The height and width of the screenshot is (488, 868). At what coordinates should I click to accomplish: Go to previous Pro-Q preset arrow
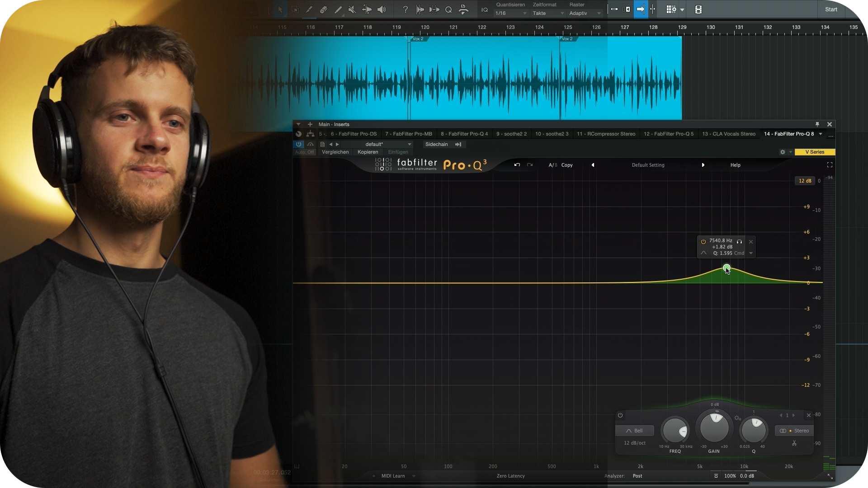(593, 165)
